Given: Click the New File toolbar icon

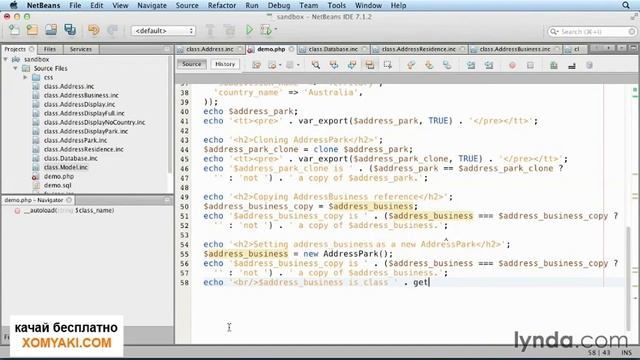Looking at the screenshot, I should 14,30.
